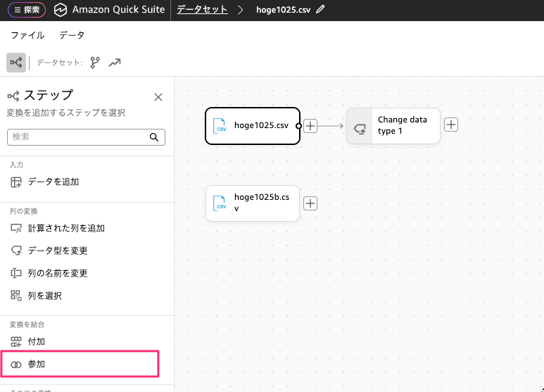544x392 pixels.
Task: Close the ステップ panel
Action: click(x=158, y=97)
